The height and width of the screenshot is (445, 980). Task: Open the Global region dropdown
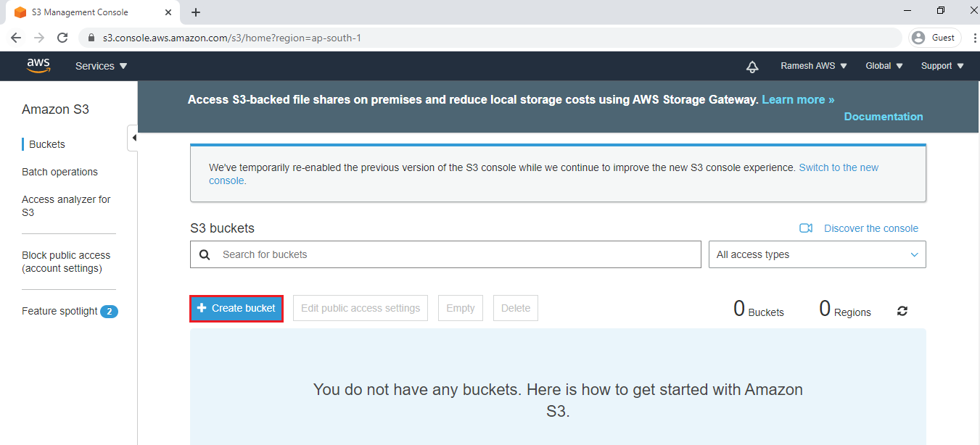[x=884, y=66]
